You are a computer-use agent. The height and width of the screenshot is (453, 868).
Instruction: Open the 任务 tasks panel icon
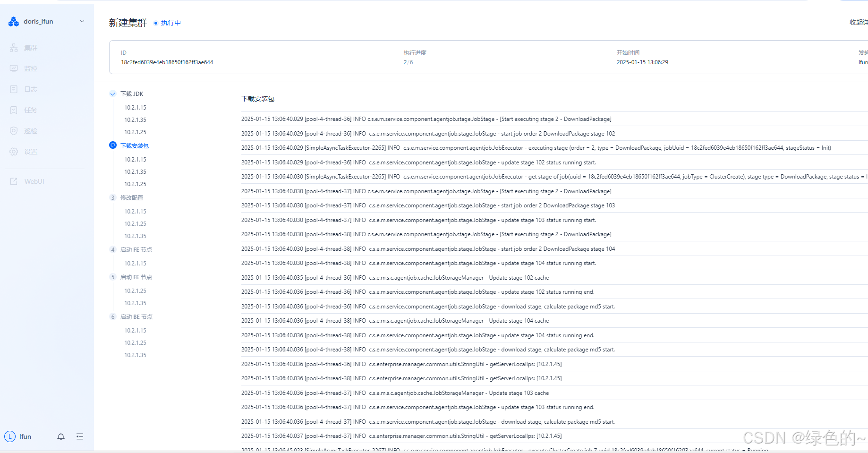click(14, 110)
